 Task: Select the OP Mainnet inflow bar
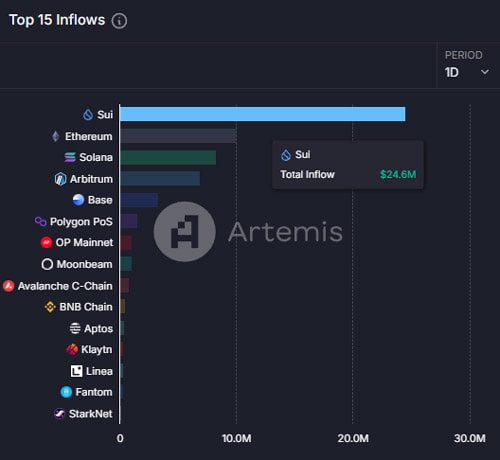[126, 243]
